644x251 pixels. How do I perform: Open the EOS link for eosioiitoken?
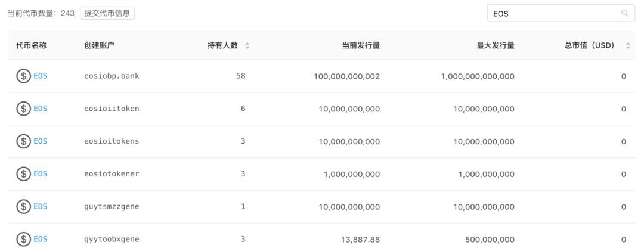(41, 109)
